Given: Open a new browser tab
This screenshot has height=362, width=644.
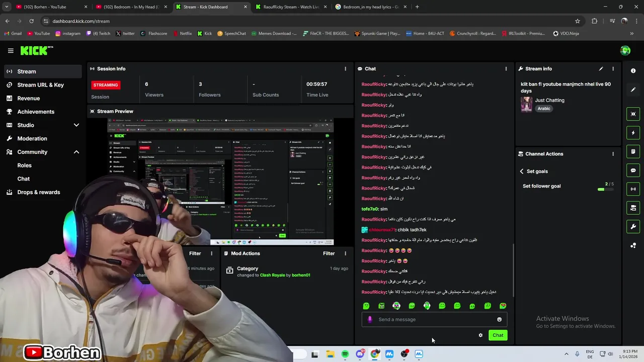Looking at the screenshot, I should coord(417,7).
